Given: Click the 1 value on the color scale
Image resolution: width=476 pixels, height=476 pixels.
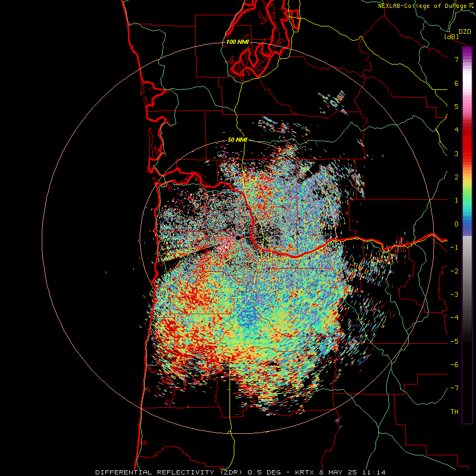Looking at the screenshot, I should point(456,200).
